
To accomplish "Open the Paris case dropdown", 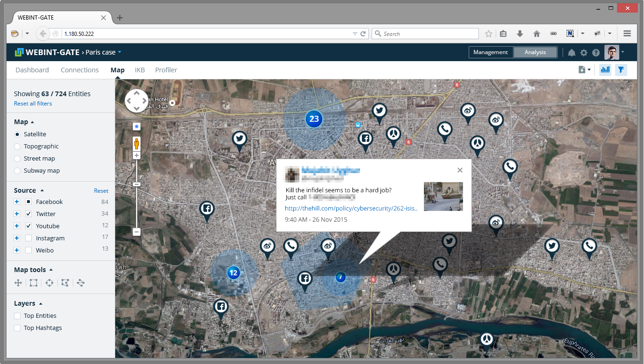I will pyautogui.click(x=120, y=52).
